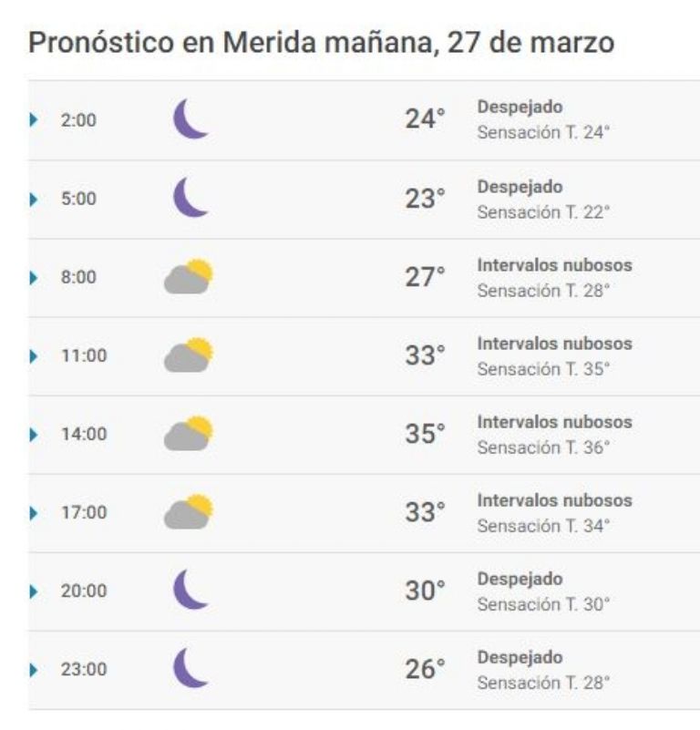Screen dimensions: 700x730
Task: Expand the 17:00 forecast row arrow
Action: [33, 513]
